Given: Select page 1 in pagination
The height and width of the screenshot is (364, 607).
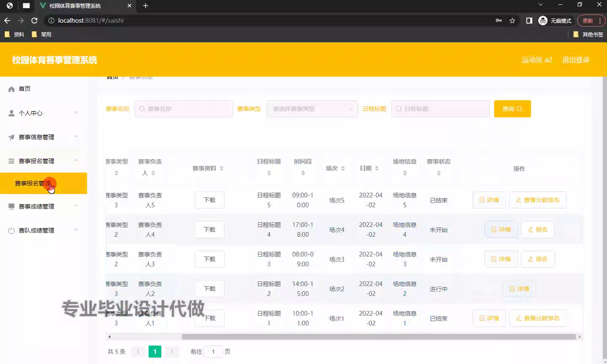Looking at the screenshot, I should pos(155,351).
